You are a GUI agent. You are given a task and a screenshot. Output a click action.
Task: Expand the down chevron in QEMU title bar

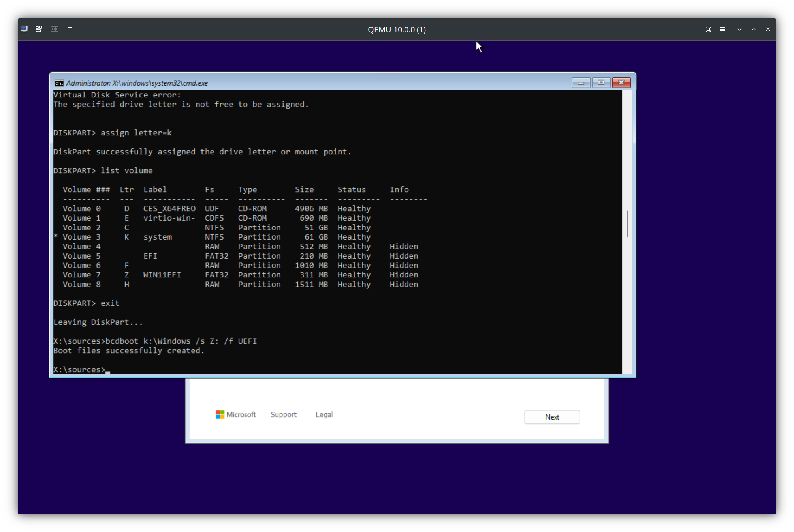coord(739,29)
